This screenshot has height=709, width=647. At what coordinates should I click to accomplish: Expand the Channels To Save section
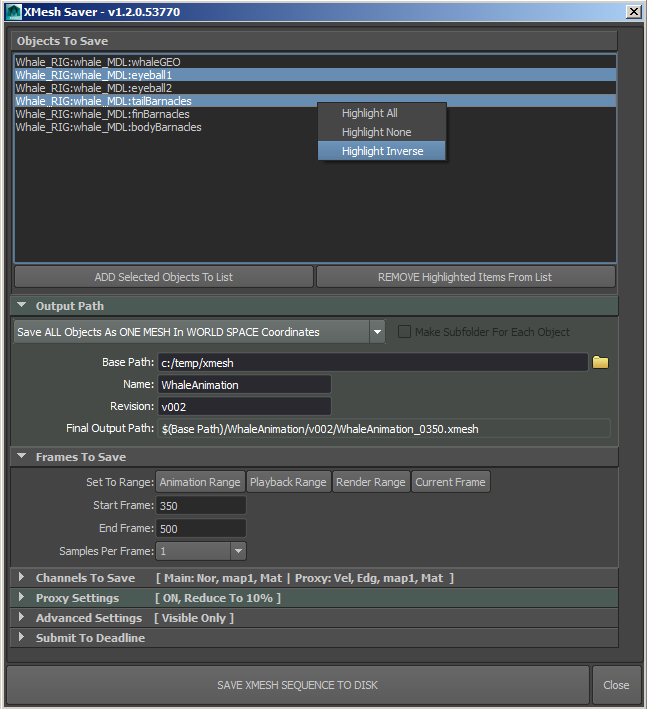(x=22, y=578)
